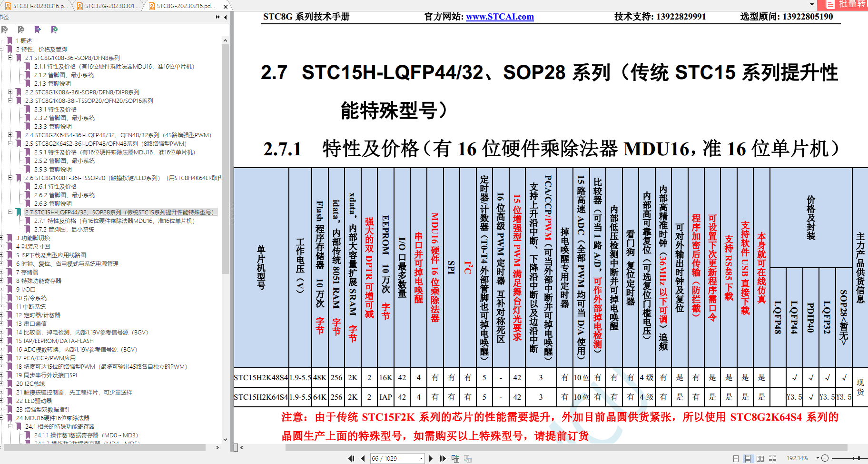Click bookmarks panel scroll up arrow
This screenshot has width=868, height=464.
coord(225,41)
